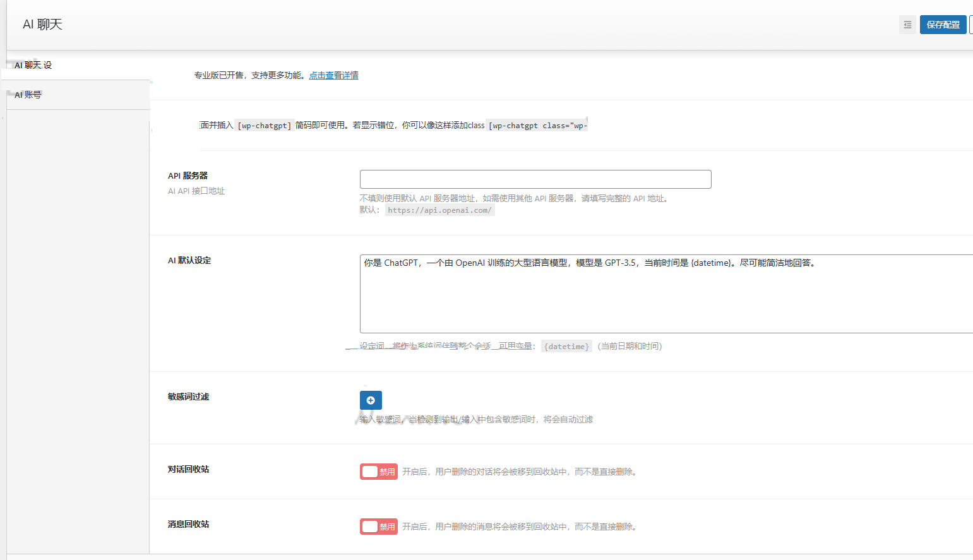Click the [wp-chatgpt] shortcode snippet

point(263,125)
